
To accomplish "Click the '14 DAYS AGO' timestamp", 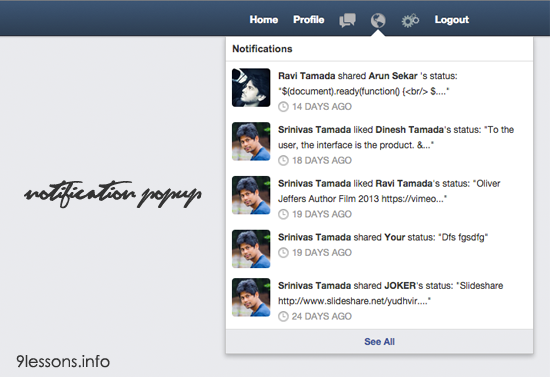I will click(x=322, y=107).
